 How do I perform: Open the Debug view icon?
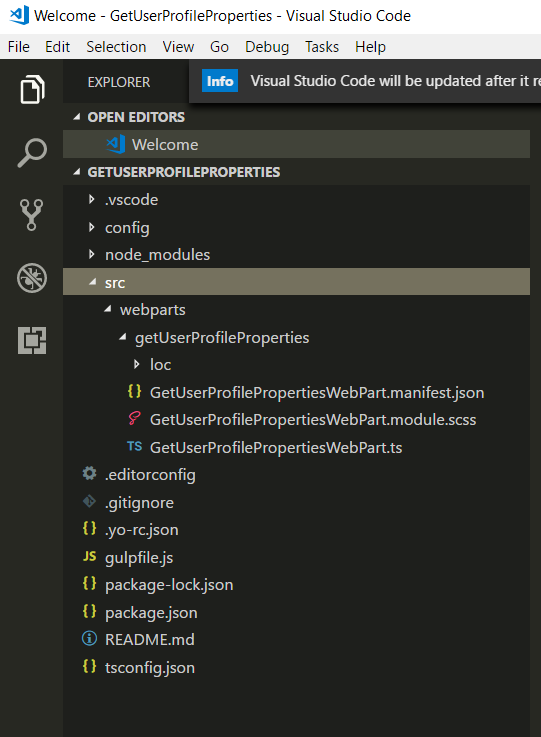(x=32, y=278)
